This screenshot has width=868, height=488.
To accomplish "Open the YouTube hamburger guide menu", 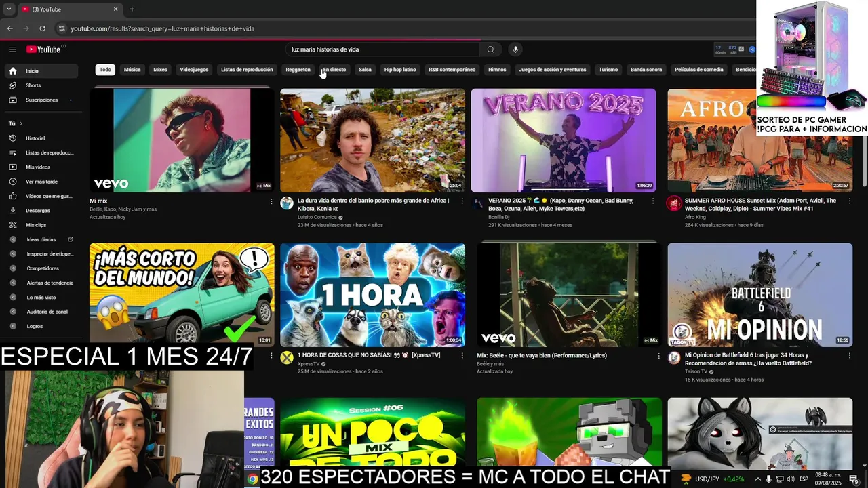I will (12, 49).
